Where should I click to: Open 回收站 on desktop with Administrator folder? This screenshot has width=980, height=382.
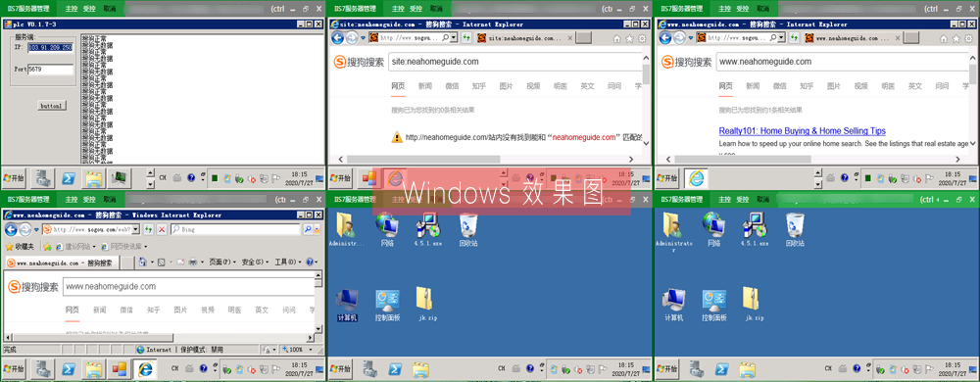click(795, 230)
